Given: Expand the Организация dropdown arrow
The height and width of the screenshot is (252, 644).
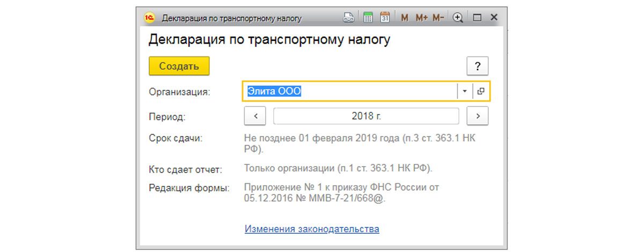Looking at the screenshot, I should (x=465, y=91).
